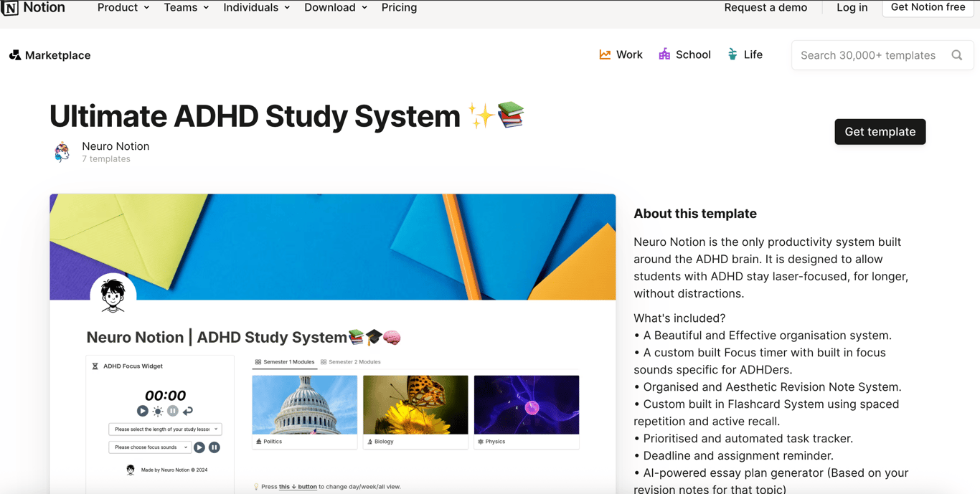Open the Pricing page
The height and width of the screenshot is (494, 980).
coord(399,7)
